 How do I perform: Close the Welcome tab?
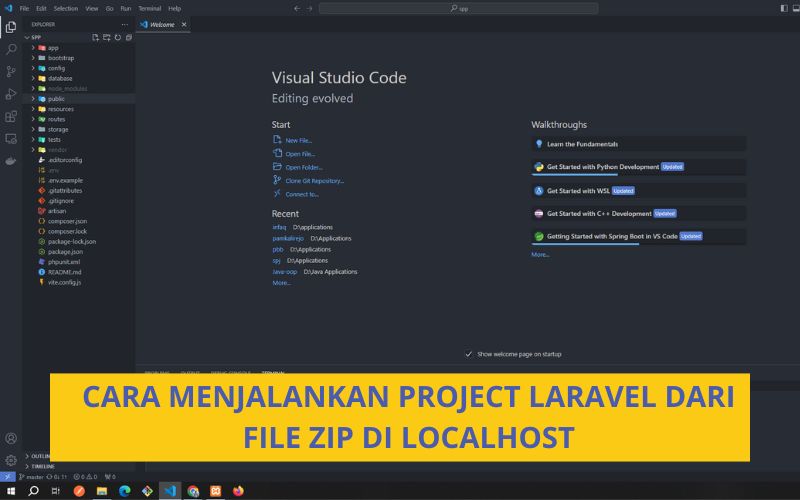(184, 24)
